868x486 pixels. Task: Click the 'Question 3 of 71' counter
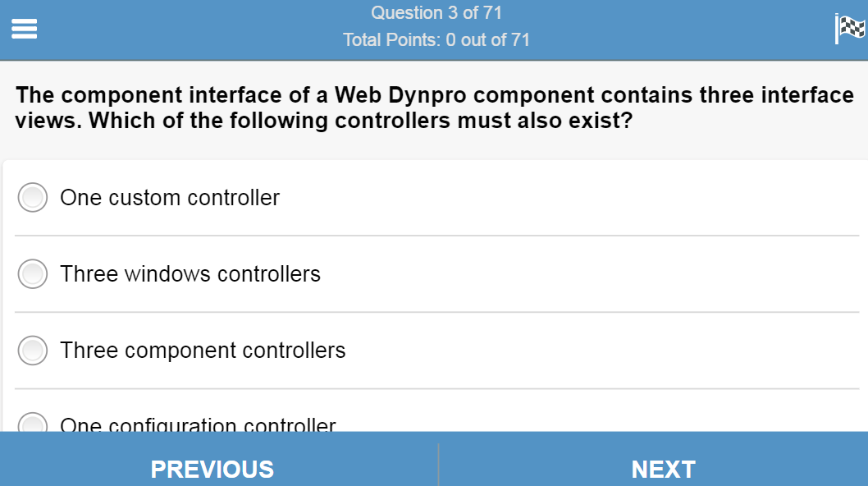(436, 13)
